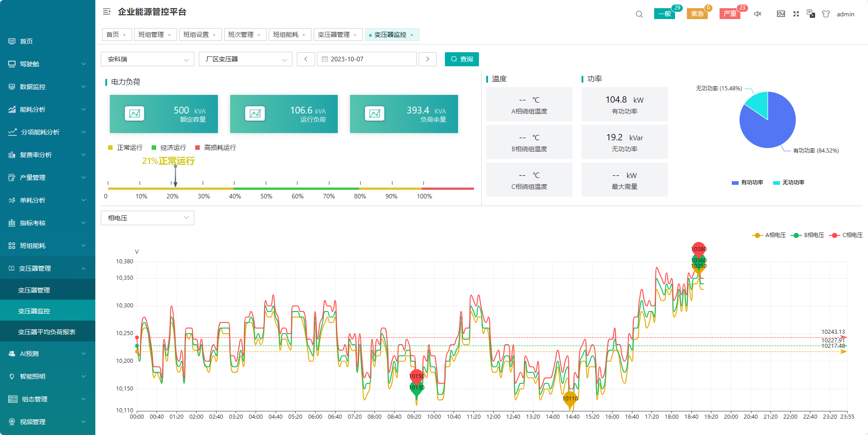Open the language translate icon
This screenshot has width=868, height=435.
point(811,14)
